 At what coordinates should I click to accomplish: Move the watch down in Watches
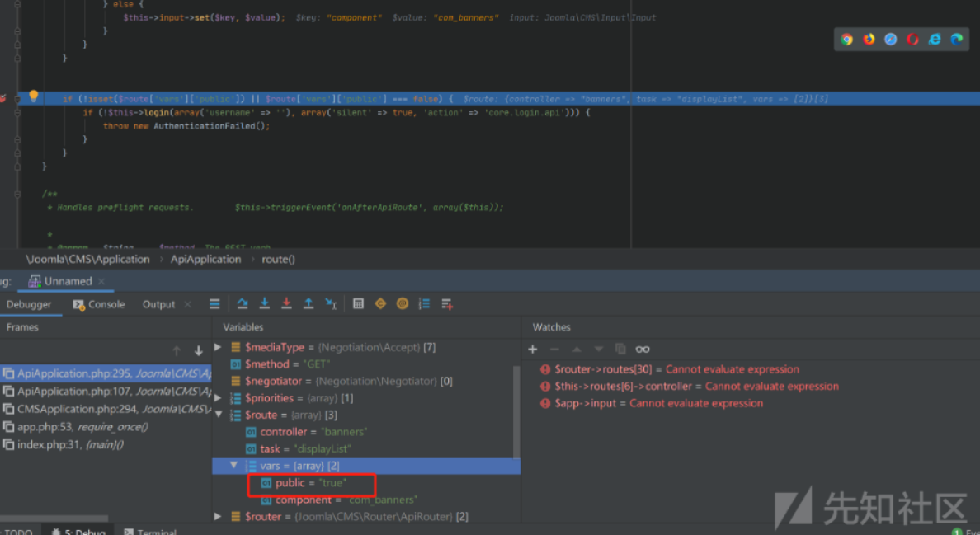[599, 349]
